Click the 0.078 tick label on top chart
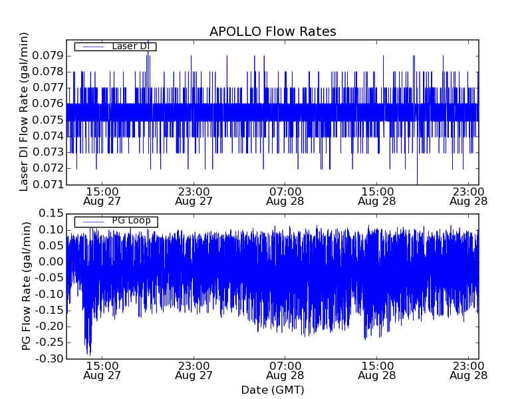Viewport: 532px width, 399px height. (48, 72)
